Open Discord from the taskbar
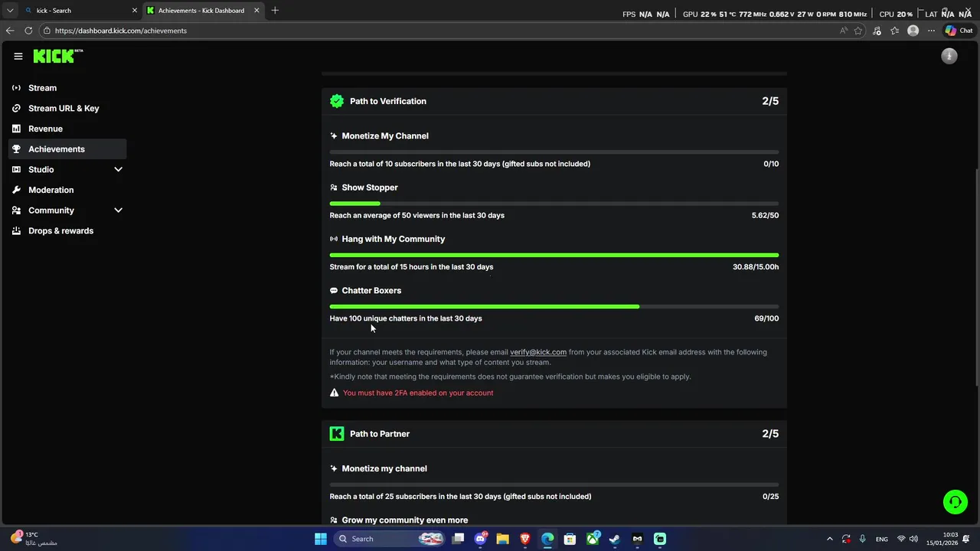Image resolution: width=980 pixels, height=551 pixels. click(481, 539)
